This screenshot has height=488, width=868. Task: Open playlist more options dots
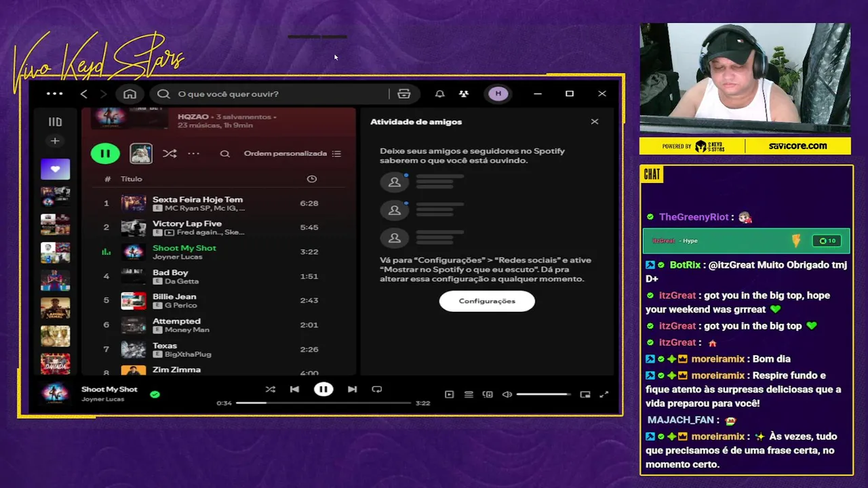193,154
